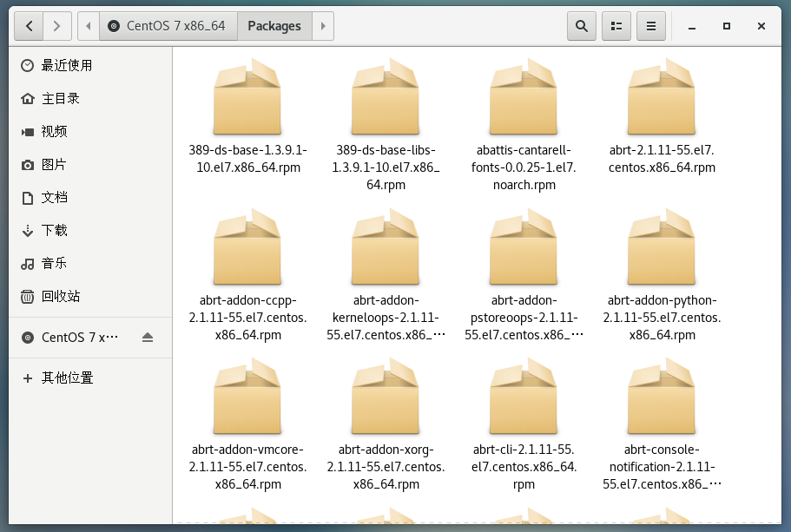The width and height of the screenshot is (791, 532).
Task: Open Music (音乐) in sidebar
Action: [90, 263]
